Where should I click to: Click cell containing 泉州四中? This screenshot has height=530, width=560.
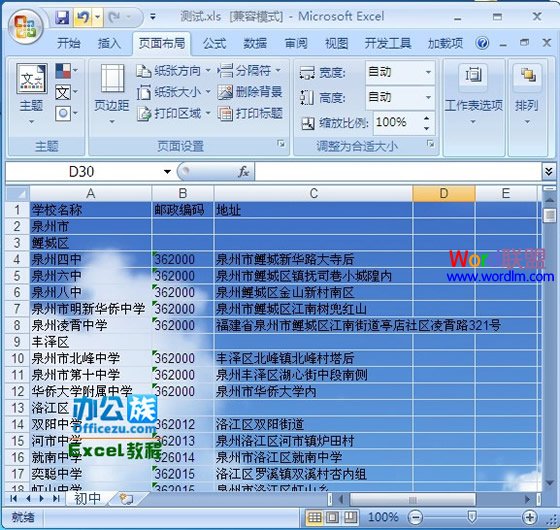pyautogui.click(x=91, y=260)
